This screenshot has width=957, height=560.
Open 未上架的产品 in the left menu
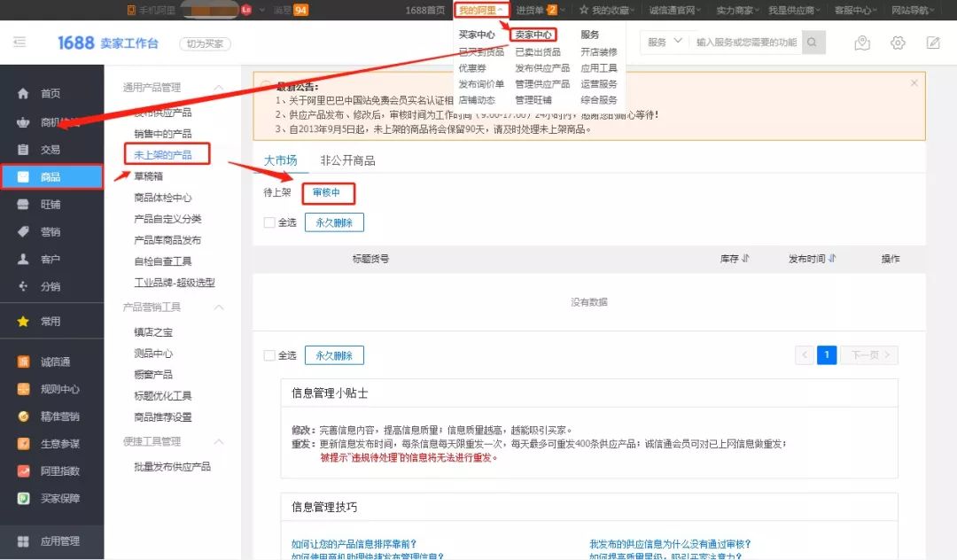pos(163,155)
